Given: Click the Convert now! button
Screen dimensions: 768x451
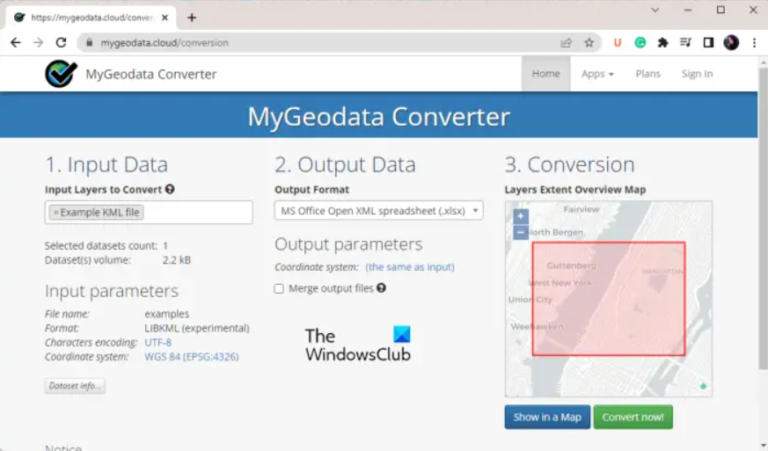Looking at the screenshot, I should [x=633, y=417].
